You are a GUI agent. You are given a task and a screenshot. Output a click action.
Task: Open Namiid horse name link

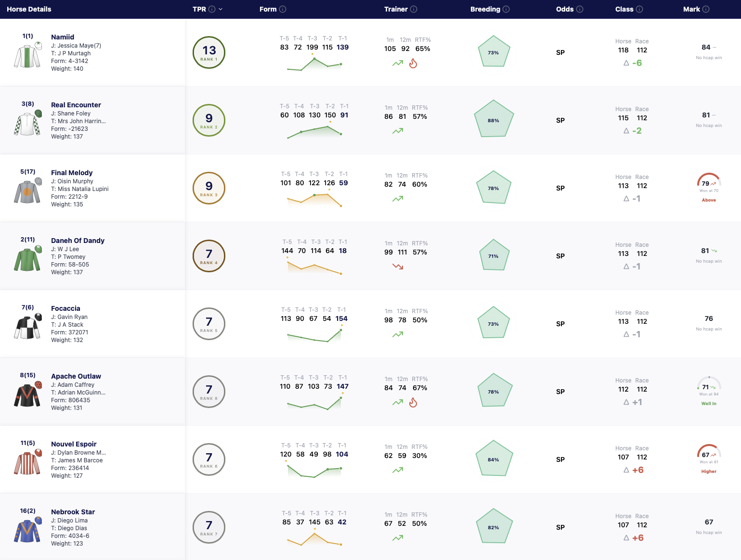pyautogui.click(x=63, y=37)
